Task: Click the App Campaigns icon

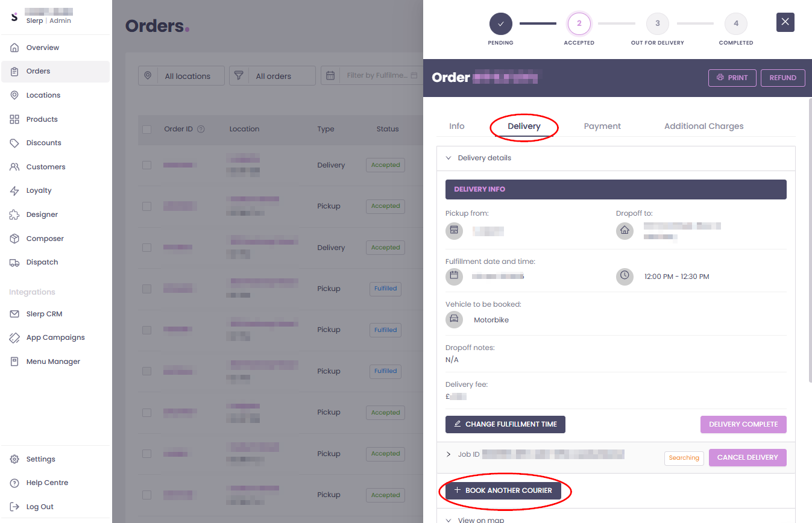Action: tap(14, 338)
